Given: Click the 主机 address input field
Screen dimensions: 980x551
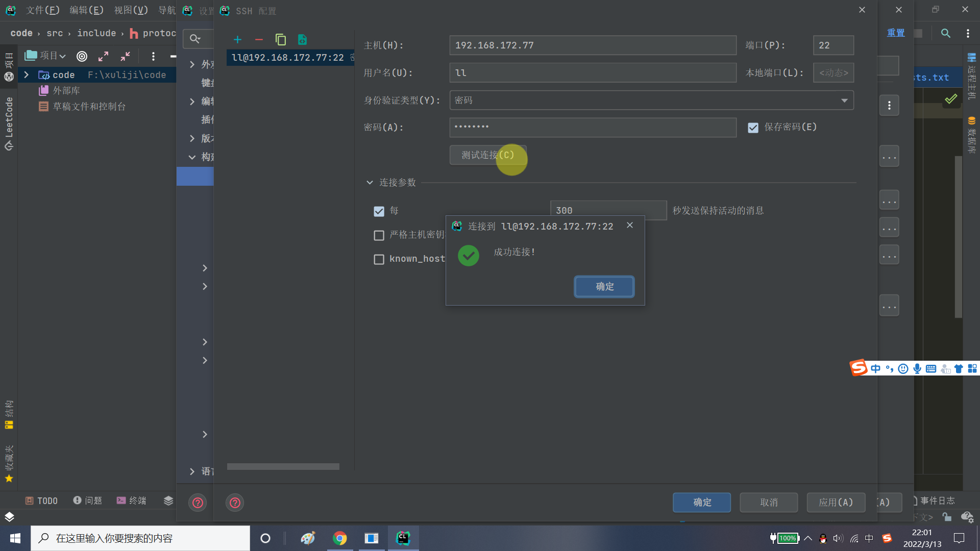Looking at the screenshot, I should point(592,45).
